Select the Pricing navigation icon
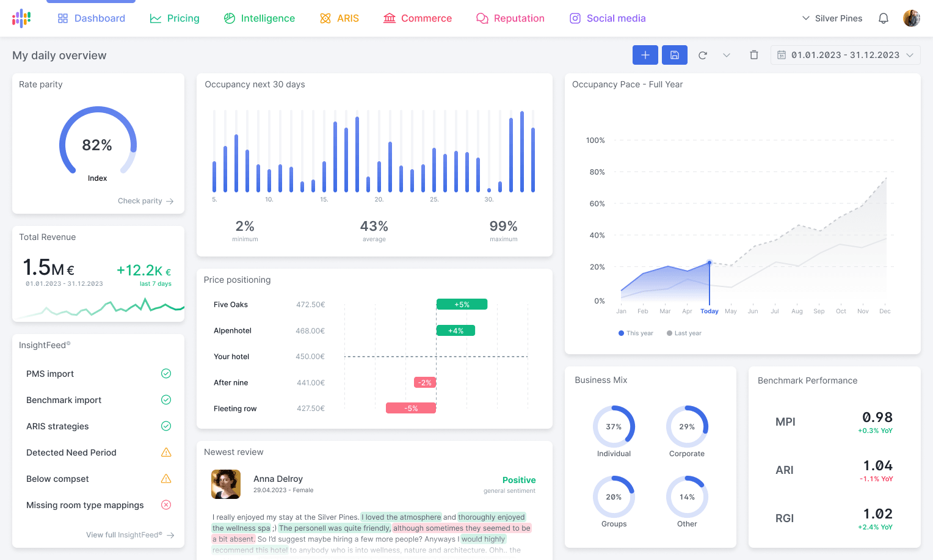The image size is (933, 560). tap(154, 18)
